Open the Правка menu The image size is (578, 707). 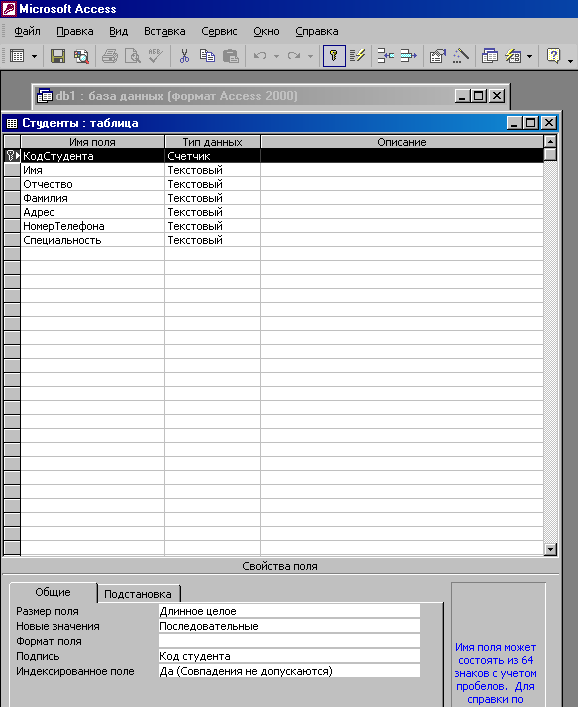75,32
